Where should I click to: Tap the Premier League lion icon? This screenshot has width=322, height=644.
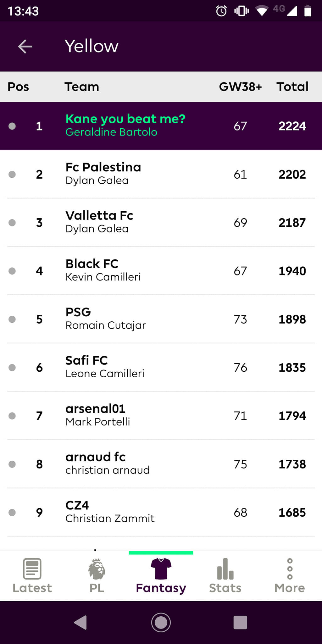tap(97, 569)
